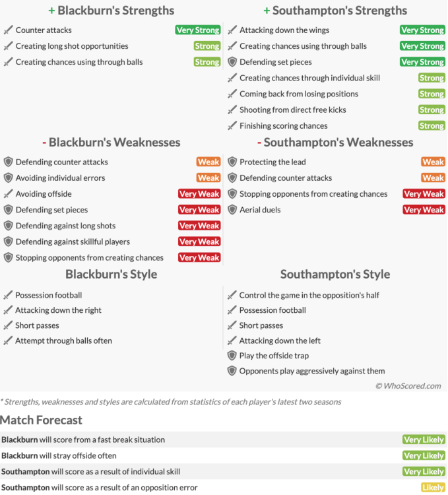Screen dimensions: 448x495
Task: Select the shield icon beside Aerial duels
Action: click(232, 210)
